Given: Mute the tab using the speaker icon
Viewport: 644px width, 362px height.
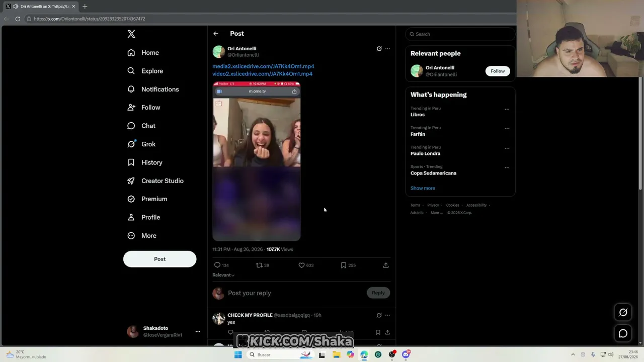Looking at the screenshot, I should pyautogui.click(x=16, y=7).
